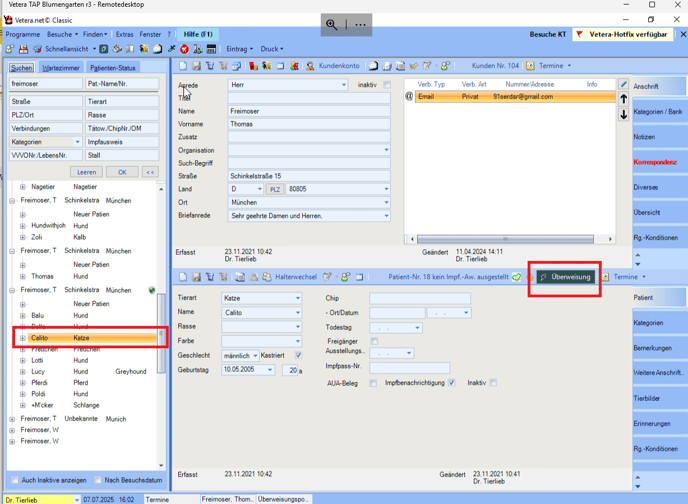Viewport: 688px width, 504px height.
Task: Click the Chip input field
Action: coord(420,299)
